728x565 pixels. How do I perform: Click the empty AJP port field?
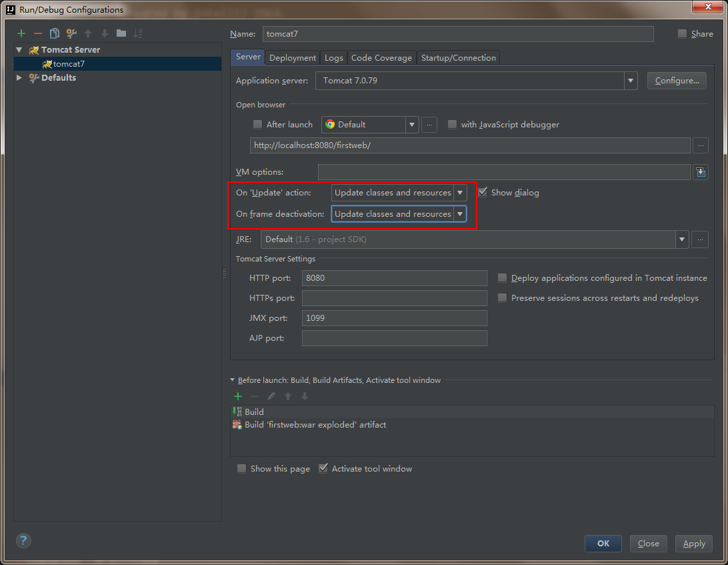click(x=394, y=338)
